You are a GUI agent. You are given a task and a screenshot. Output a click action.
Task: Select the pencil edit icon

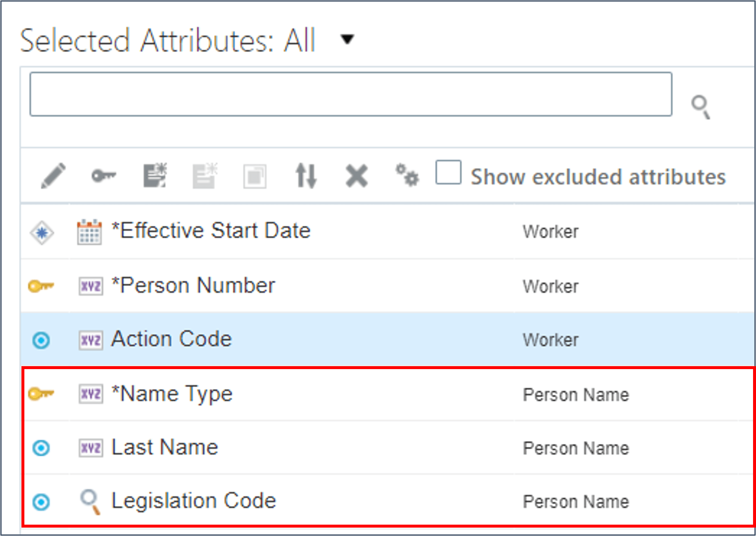click(53, 175)
